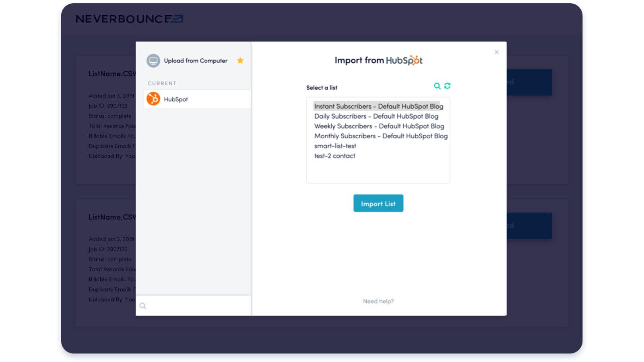
Task: Select Monthly Subscribers - Default HubSpot Blog
Action: (381, 136)
